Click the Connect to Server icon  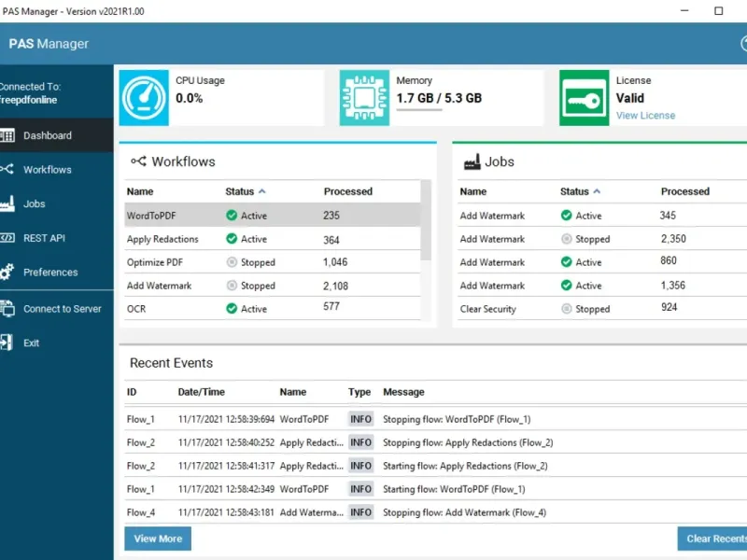point(7,309)
